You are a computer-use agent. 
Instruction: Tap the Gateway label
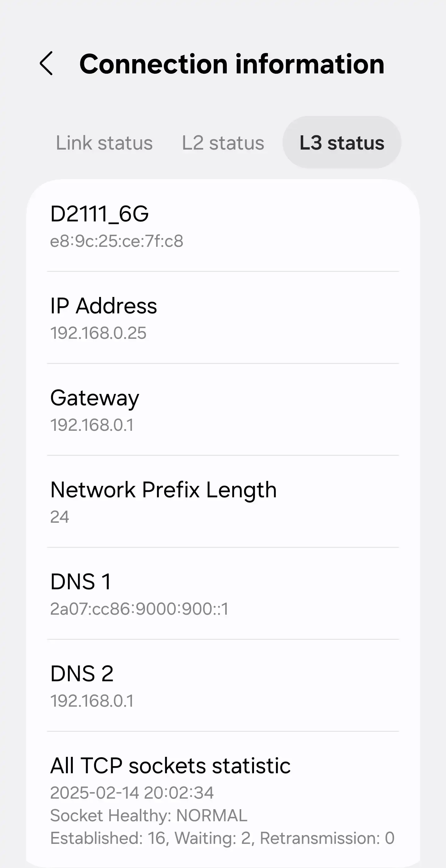click(95, 398)
